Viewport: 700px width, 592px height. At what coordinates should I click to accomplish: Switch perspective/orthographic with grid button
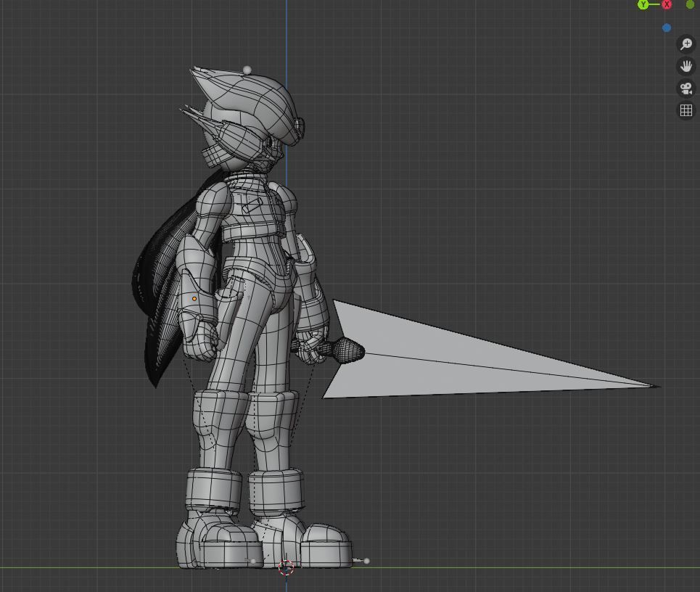pyautogui.click(x=686, y=110)
